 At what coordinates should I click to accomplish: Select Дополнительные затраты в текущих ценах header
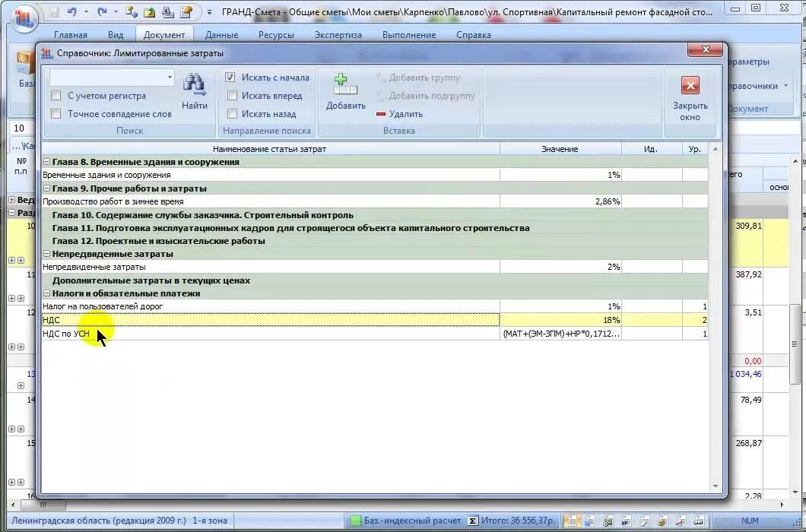[374, 280]
